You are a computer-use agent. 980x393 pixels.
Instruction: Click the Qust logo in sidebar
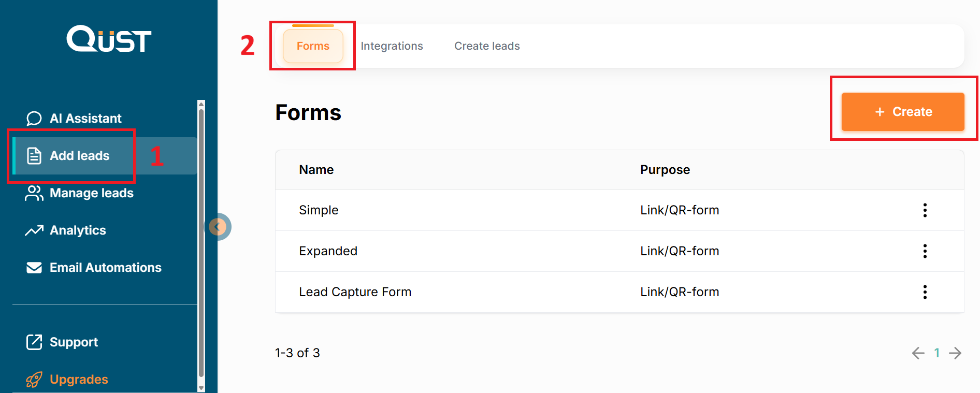coord(109,39)
